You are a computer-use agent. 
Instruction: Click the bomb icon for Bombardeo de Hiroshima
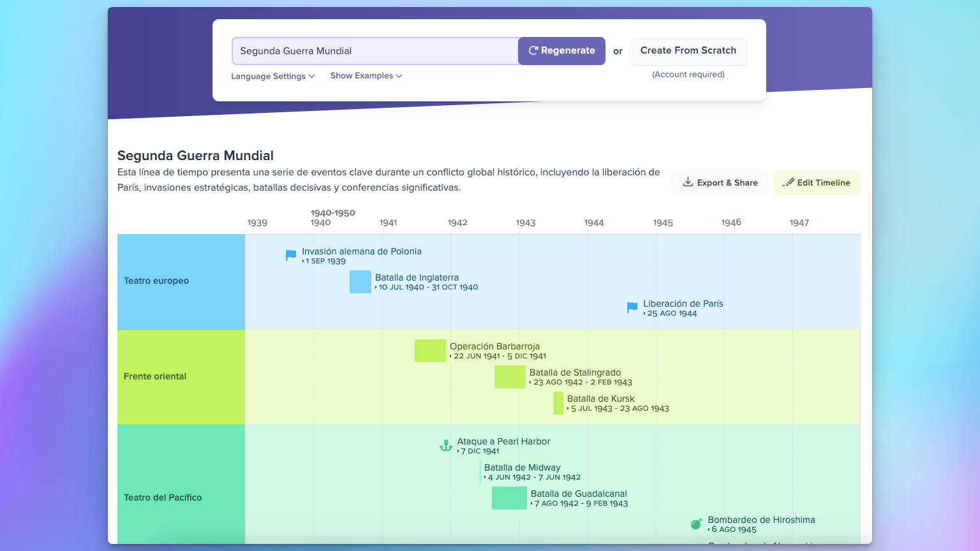696,524
